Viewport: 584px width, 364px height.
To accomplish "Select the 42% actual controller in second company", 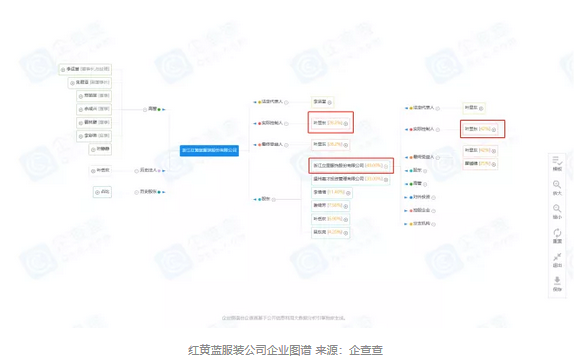I will tap(480, 129).
